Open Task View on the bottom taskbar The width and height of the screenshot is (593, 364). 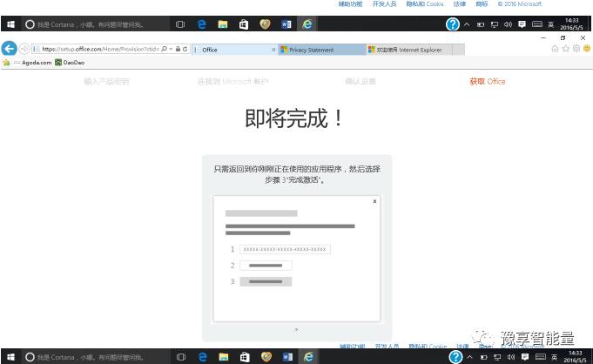tap(181, 357)
